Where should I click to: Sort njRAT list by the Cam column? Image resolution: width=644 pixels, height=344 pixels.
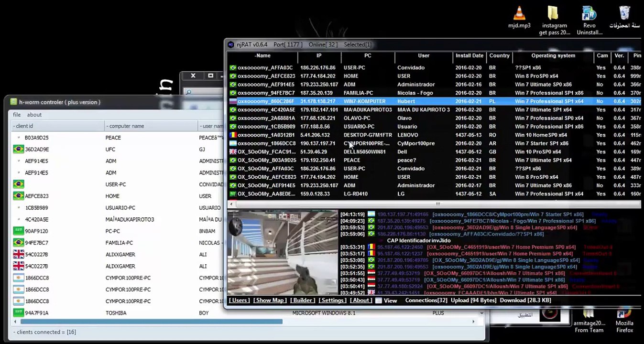[602, 56]
